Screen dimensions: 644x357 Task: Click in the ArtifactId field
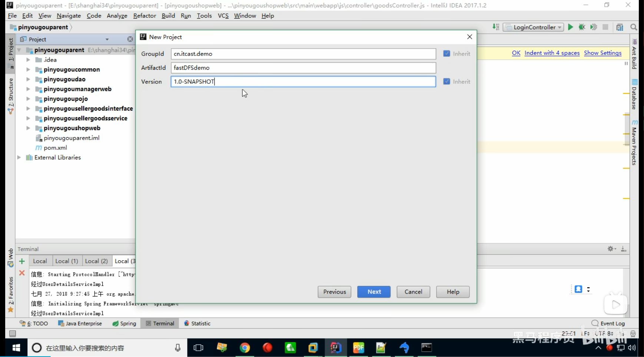[x=303, y=67]
